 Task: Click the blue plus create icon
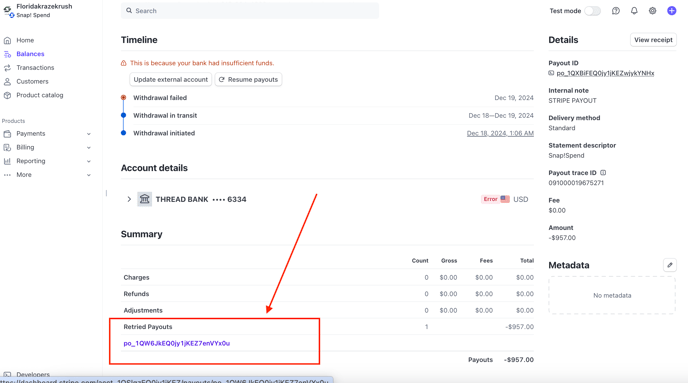671,11
